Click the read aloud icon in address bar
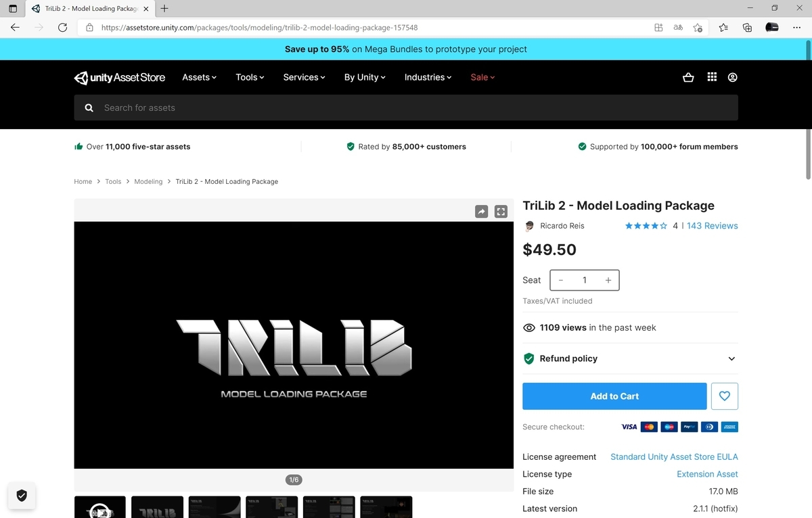The width and height of the screenshot is (812, 518). point(677,28)
